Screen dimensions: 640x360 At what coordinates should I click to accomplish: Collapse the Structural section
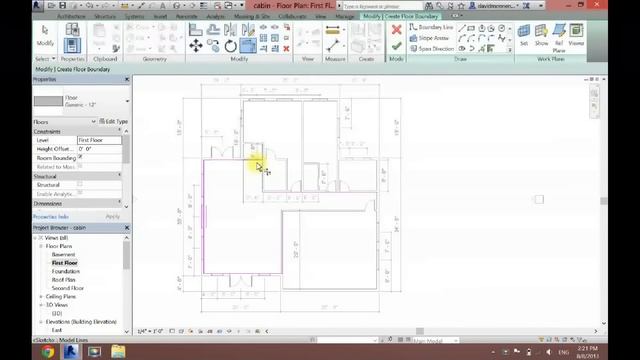pos(120,176)
